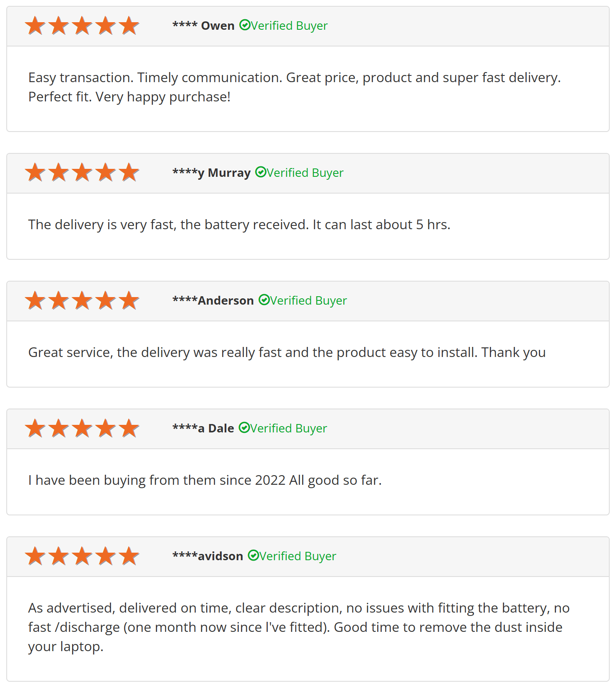
Task: Click the second star in Dale's rating
Action: coord(59,428)
